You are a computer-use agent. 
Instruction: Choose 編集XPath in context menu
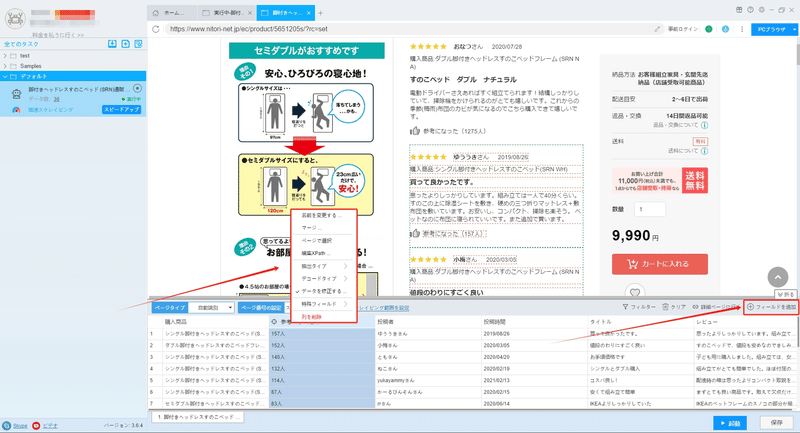click(x=323, y=253)
